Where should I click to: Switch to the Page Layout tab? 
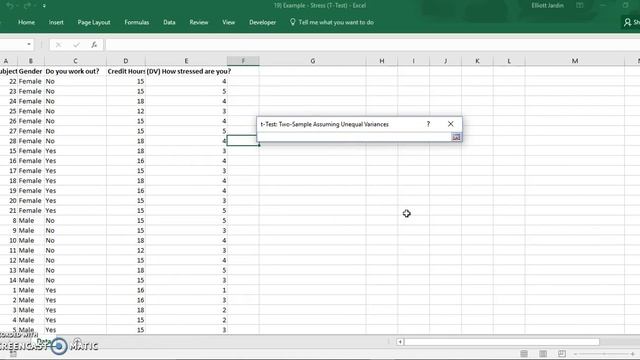(x=94, y=22)
